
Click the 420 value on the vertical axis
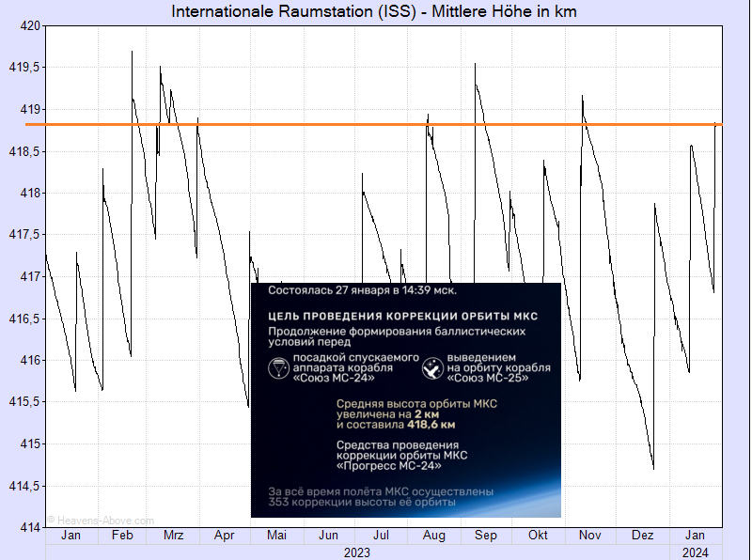click(x=30, y=26)
